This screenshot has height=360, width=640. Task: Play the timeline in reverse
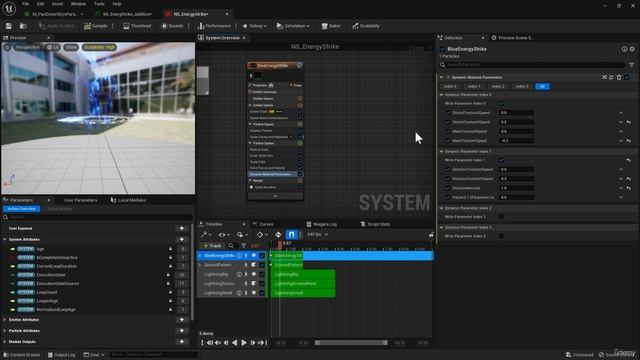tap(234, 343)
